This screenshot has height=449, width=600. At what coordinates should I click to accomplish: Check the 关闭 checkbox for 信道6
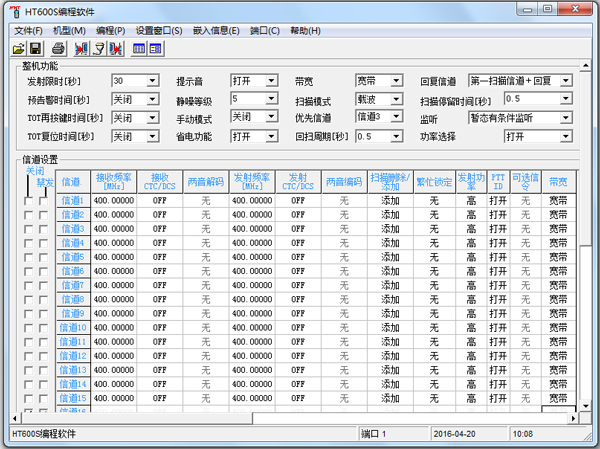(28, 271)
